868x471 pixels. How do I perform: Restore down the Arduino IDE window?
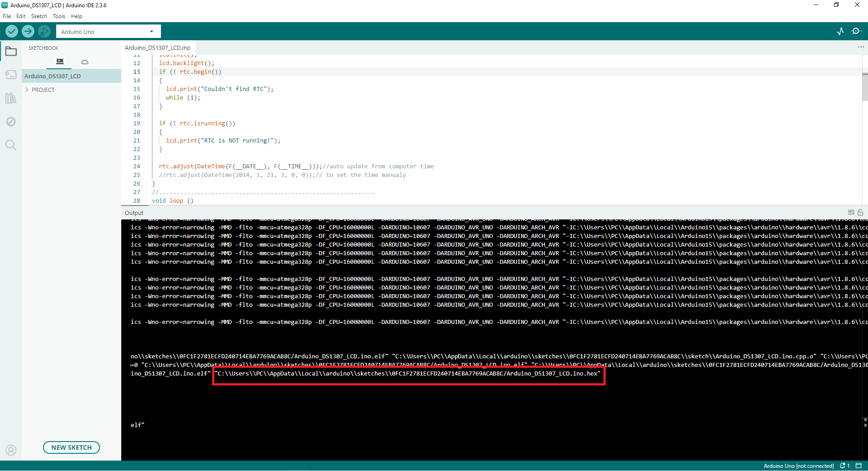836,5
